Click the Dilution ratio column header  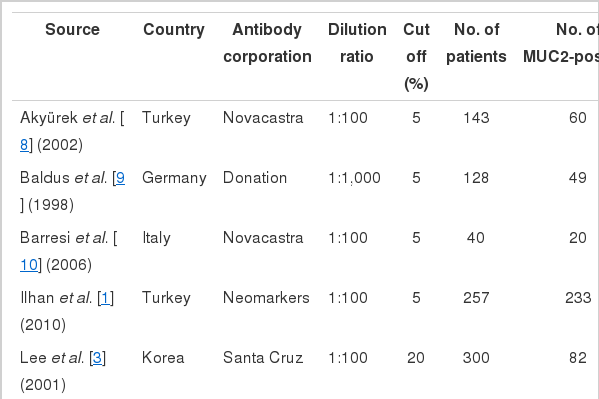click(357, 43)
